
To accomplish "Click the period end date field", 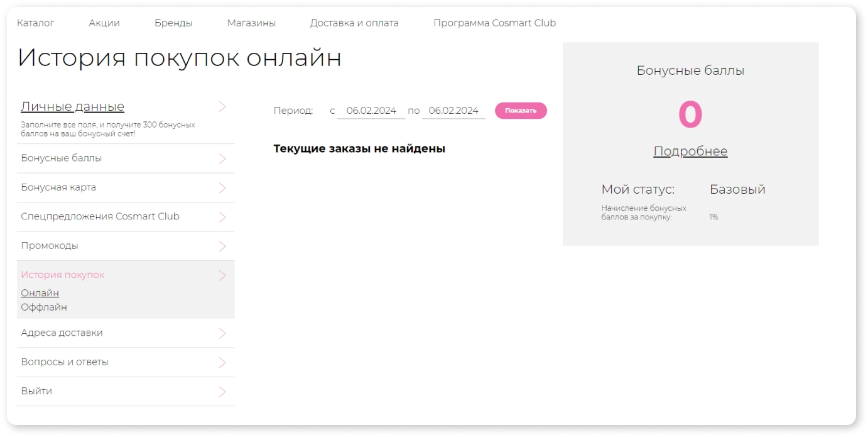I will [453, 111].
